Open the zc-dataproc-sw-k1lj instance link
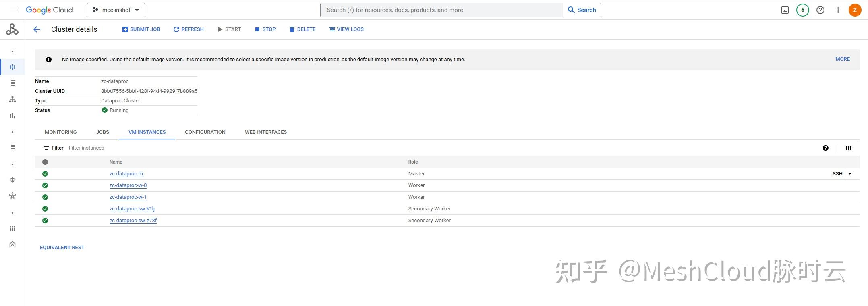The image size is (868, 306). coord(132,209)
